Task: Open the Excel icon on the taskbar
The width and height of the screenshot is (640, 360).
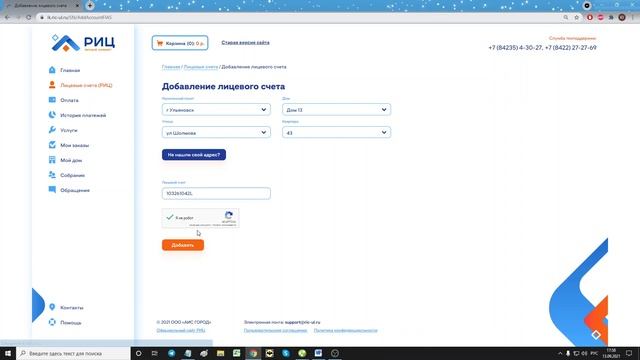Action: pyautogui.click(x=237, y=353)
